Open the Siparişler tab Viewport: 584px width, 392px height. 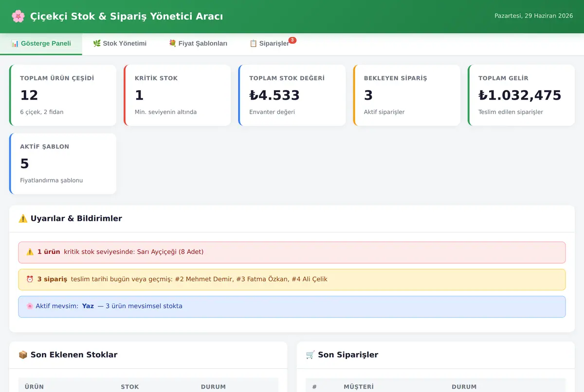tap(269, 44)
